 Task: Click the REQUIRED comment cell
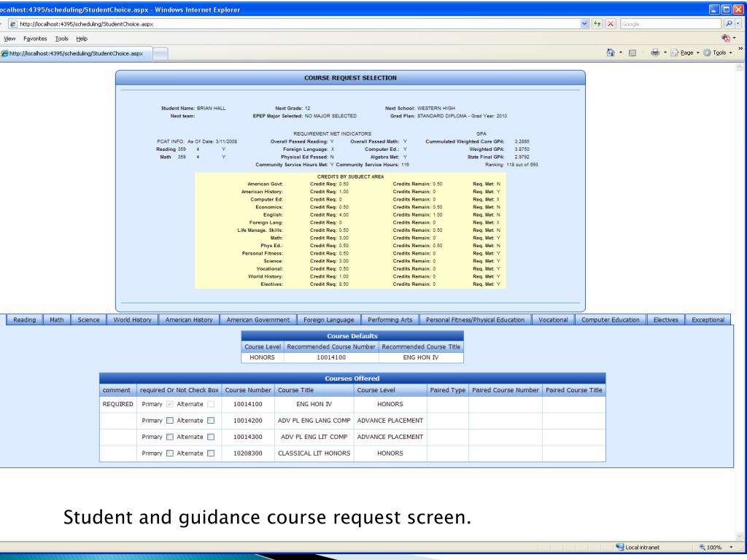117,404
